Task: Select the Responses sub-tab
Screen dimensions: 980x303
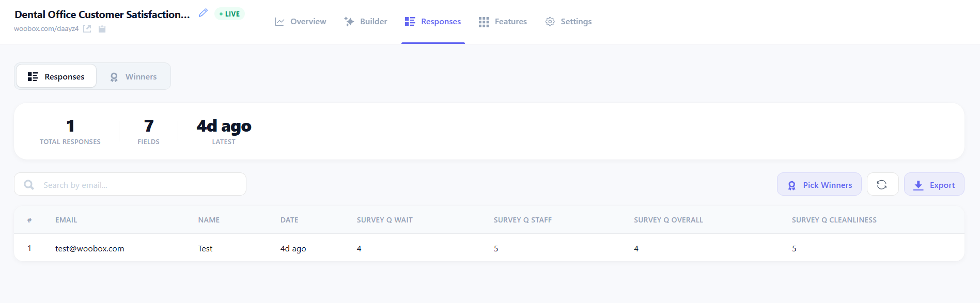Action: pyautogui.click(x=56, y=76)
